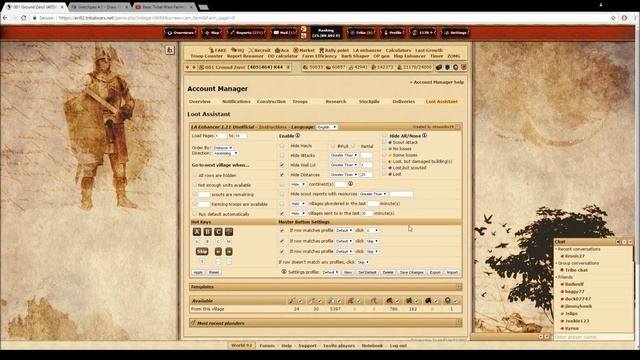Toggle the Hide Attacks checkbox

[x=282, y=156]
